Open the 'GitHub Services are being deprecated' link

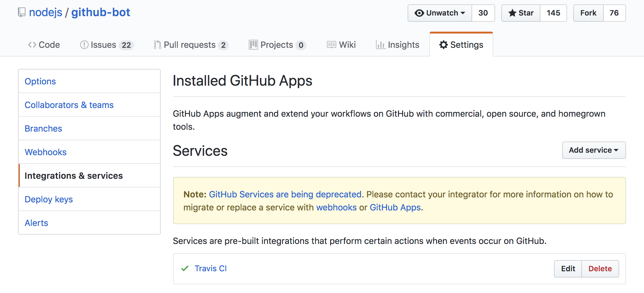click(285, 194)
